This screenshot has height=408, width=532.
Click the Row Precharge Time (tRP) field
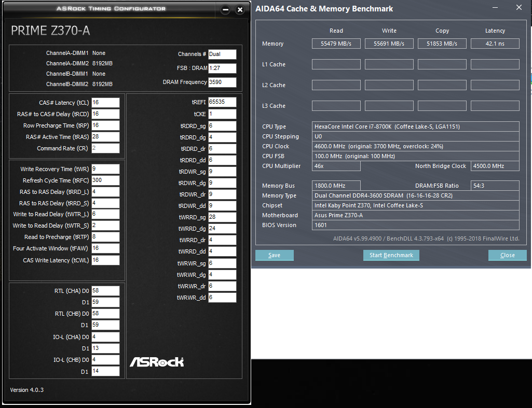coord(105,126)
